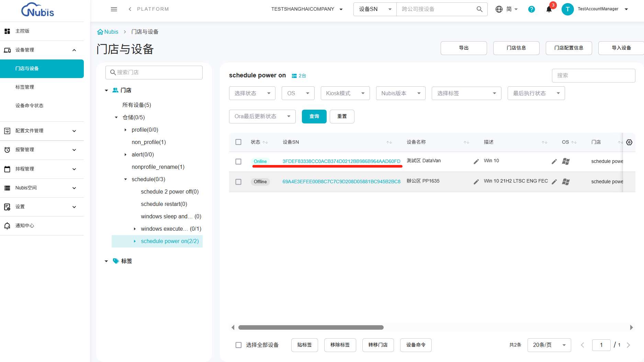Edit device name of 测試区 DataVan
This screenshot has width=644, height=362.
[x=476, y=162]
